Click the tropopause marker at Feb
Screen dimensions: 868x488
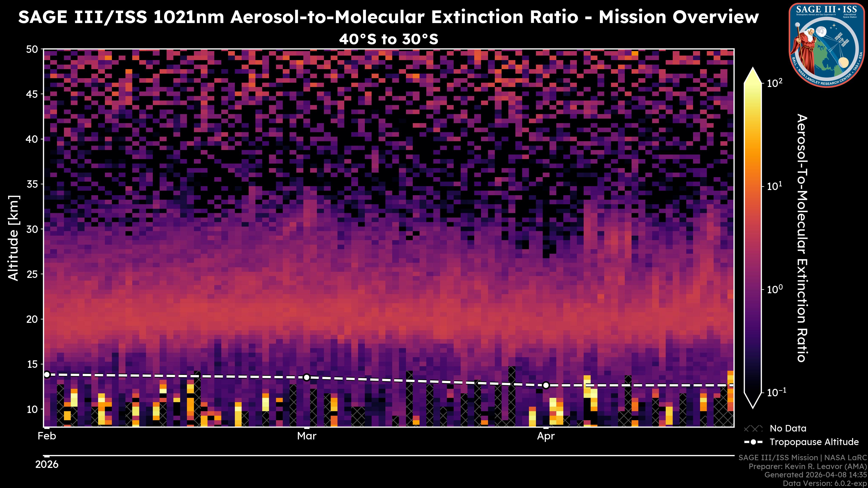click(47, 375)
